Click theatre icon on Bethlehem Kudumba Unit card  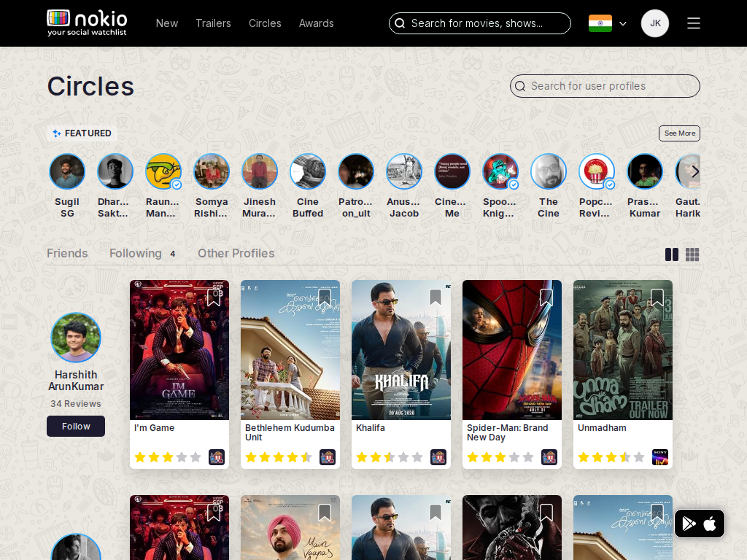328,457
